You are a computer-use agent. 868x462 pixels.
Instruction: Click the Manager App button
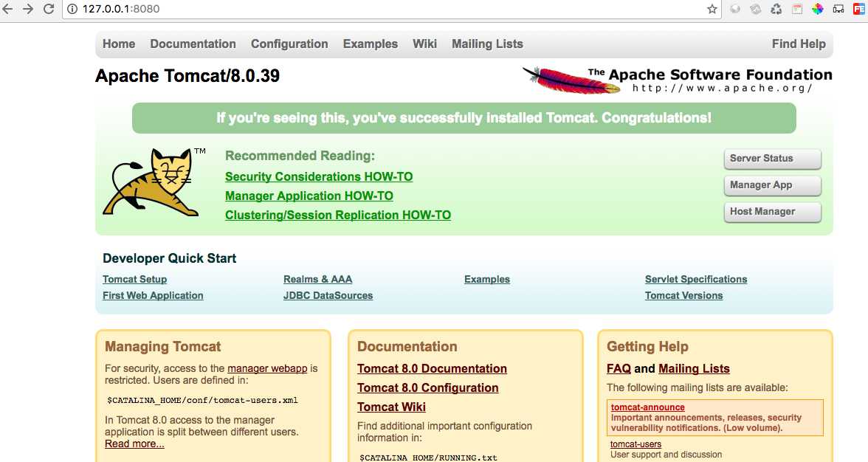tap(772, 185)
